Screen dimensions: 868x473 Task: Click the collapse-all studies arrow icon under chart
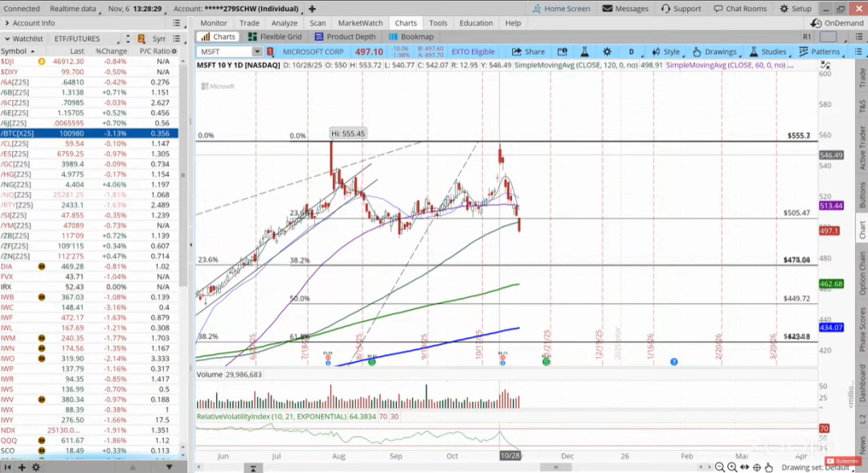pos(253,468)
